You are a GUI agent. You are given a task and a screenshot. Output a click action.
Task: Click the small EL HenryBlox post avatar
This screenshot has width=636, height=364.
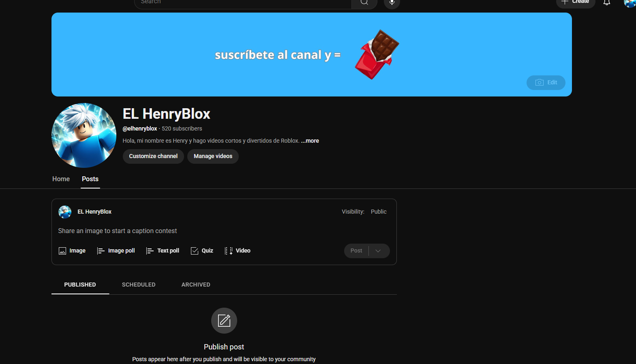(65, 212)
